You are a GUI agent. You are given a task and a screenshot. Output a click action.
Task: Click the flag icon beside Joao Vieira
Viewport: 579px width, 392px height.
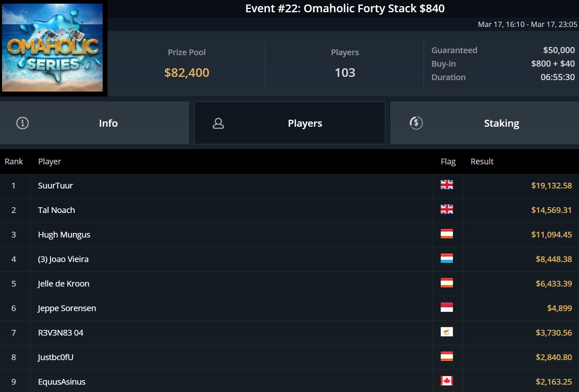pyautogui.click(x=446, y=258)
